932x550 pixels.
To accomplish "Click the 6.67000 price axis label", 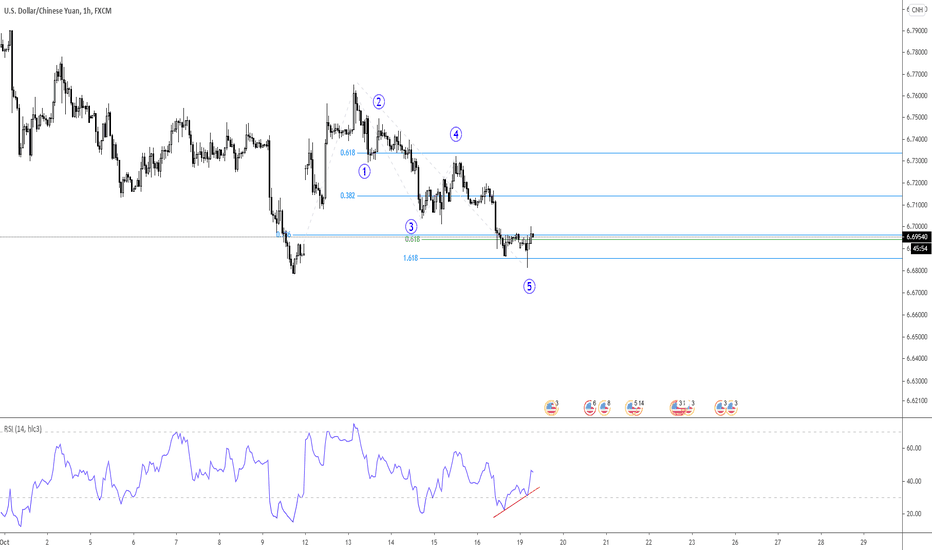I will [917, 293].
